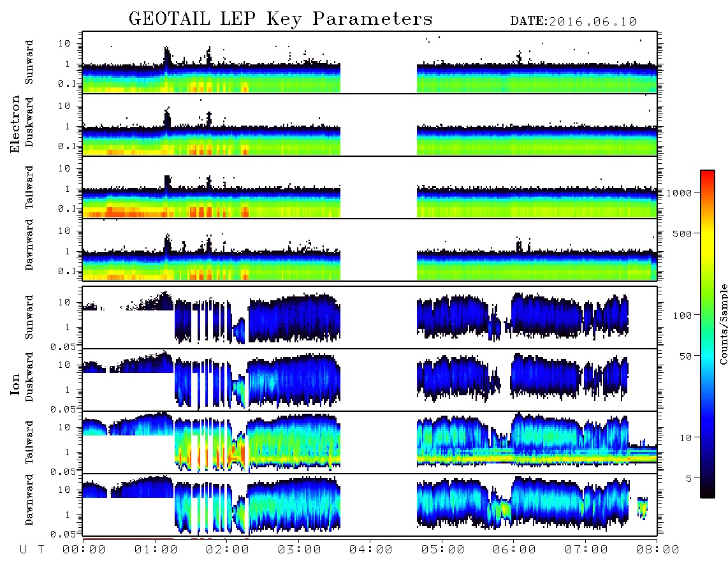Click the 02:00 time axis label

[x=228, y=550]
